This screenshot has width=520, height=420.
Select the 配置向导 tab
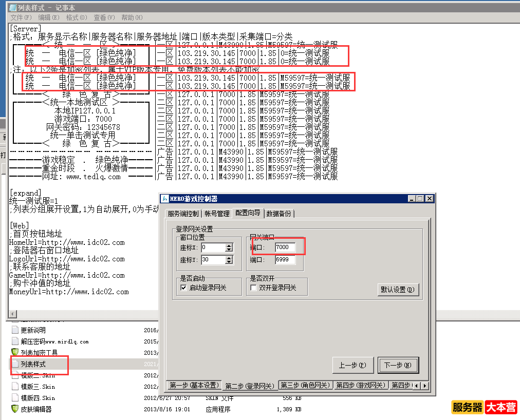point(248,213)
